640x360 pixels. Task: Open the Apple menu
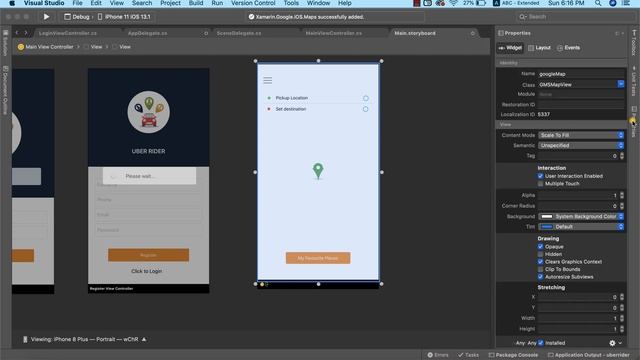click(12, 3)
